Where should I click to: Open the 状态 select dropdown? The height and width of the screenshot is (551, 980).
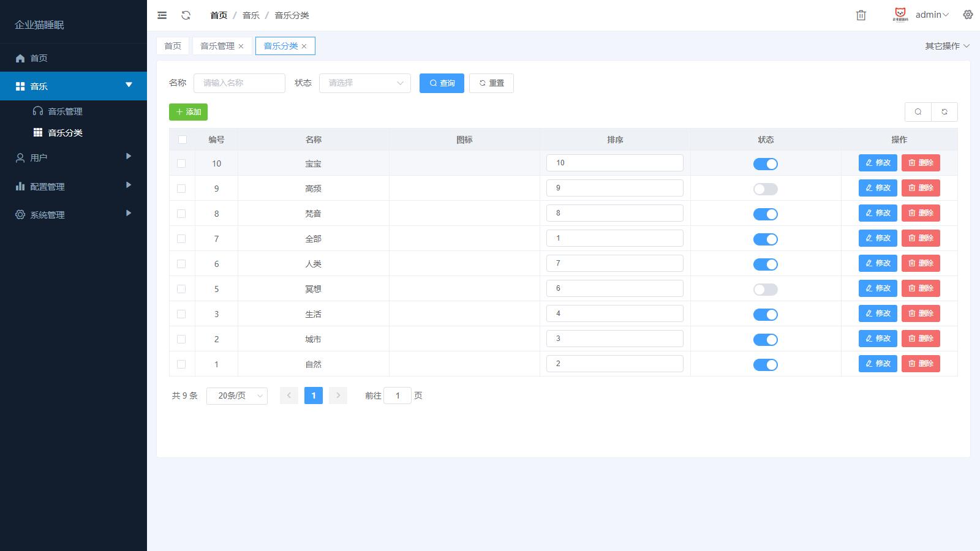(x=364, y=83)
